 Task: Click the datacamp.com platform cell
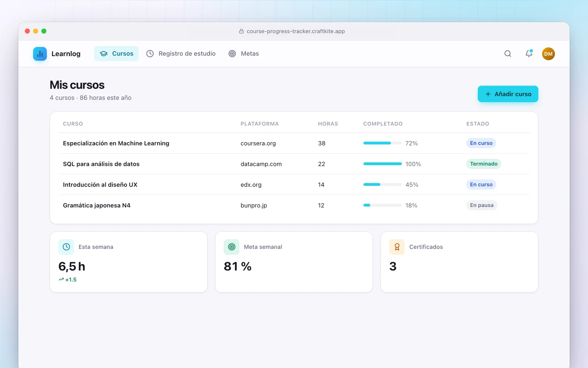pyautogui.click(x=261, y=164)
